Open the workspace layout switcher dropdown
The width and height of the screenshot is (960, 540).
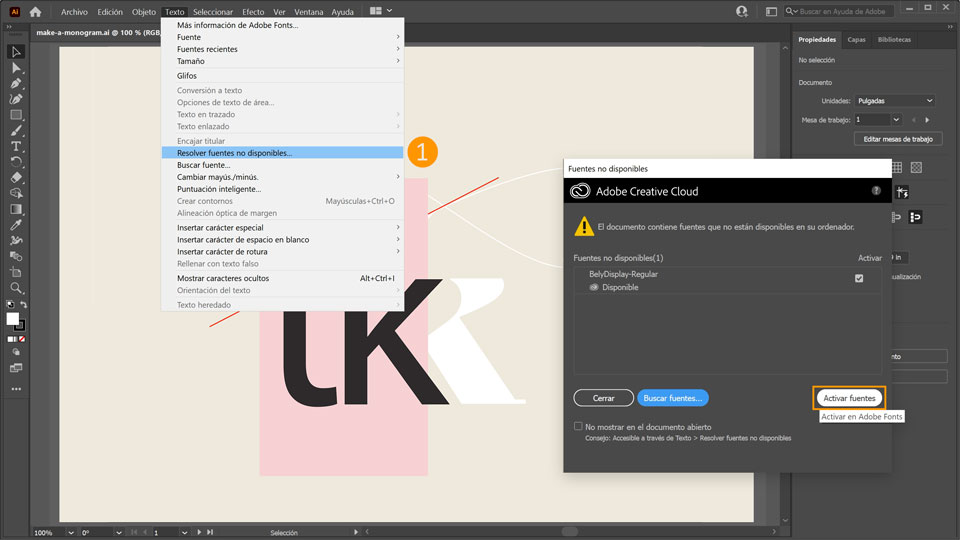tap(381, 11)
